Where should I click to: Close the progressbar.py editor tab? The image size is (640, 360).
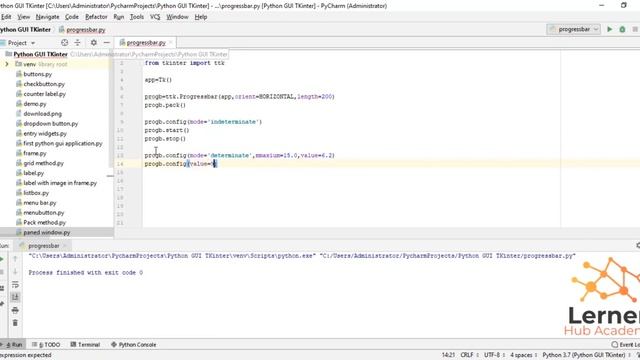171,42
